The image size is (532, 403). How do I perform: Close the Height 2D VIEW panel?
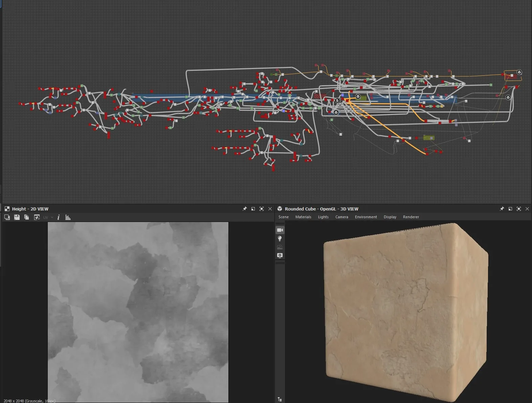270,209
